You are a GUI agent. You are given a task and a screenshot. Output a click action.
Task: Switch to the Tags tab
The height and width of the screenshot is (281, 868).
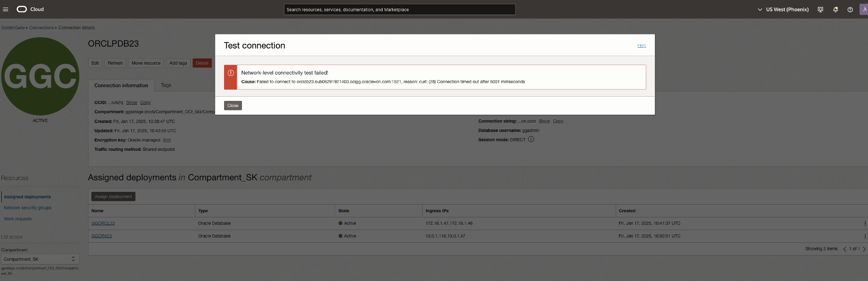(x=166, y=85)
